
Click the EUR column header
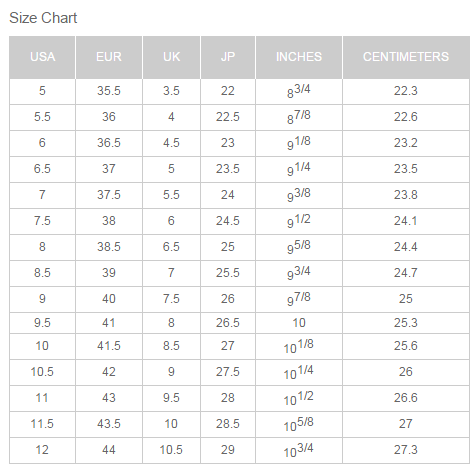(109, 57)
